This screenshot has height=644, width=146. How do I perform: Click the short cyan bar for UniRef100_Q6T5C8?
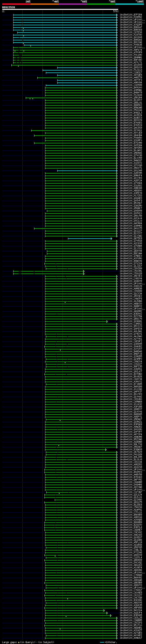tap(90, 239)
